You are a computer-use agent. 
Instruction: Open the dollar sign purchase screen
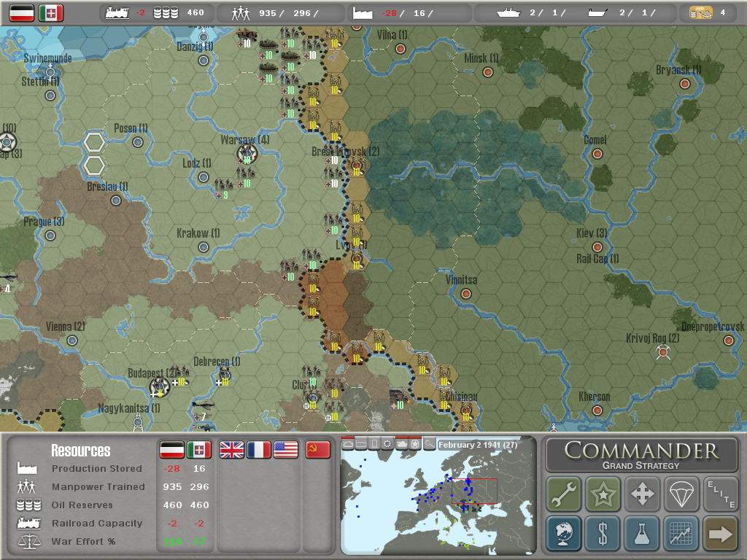[x=603, y=534]
